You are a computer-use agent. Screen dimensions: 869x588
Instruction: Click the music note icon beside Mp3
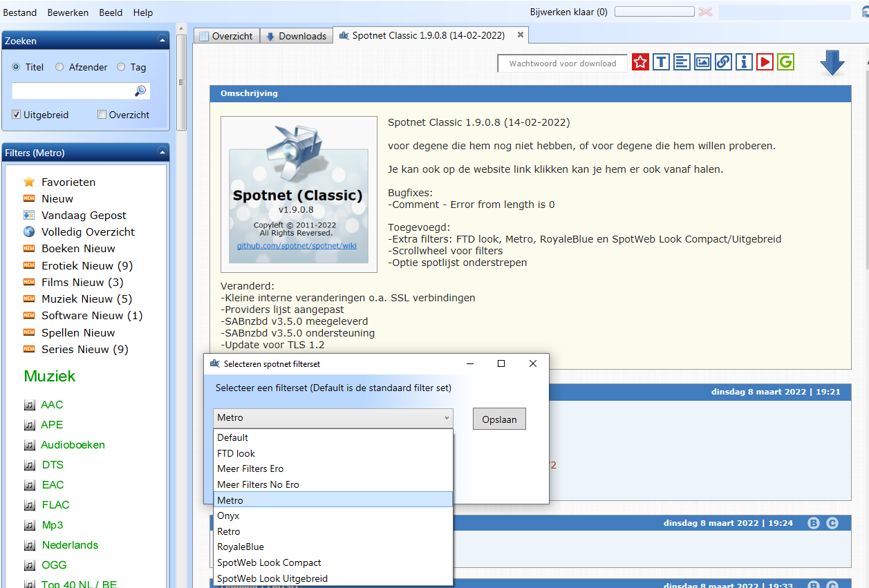click(x=29, y=525)
